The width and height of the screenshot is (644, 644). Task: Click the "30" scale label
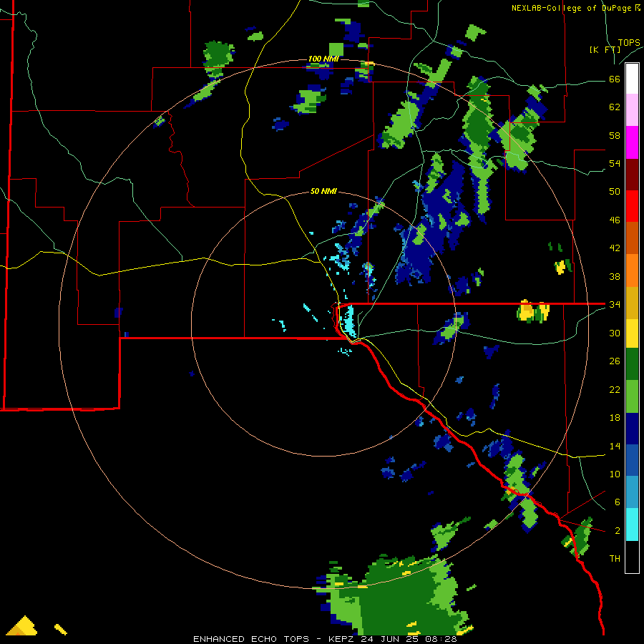(615, 333)
